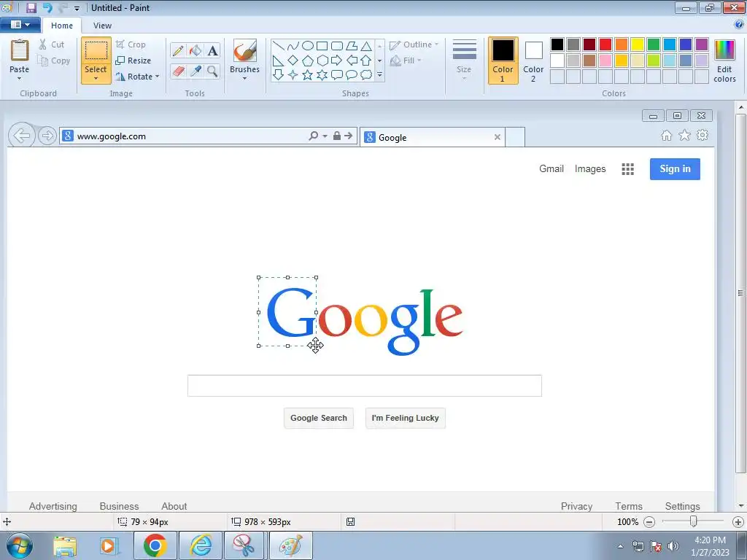747x560 pixels.
Task: Click the Privacy footer link
Action: pyautogui.click(x=576, y=506)
